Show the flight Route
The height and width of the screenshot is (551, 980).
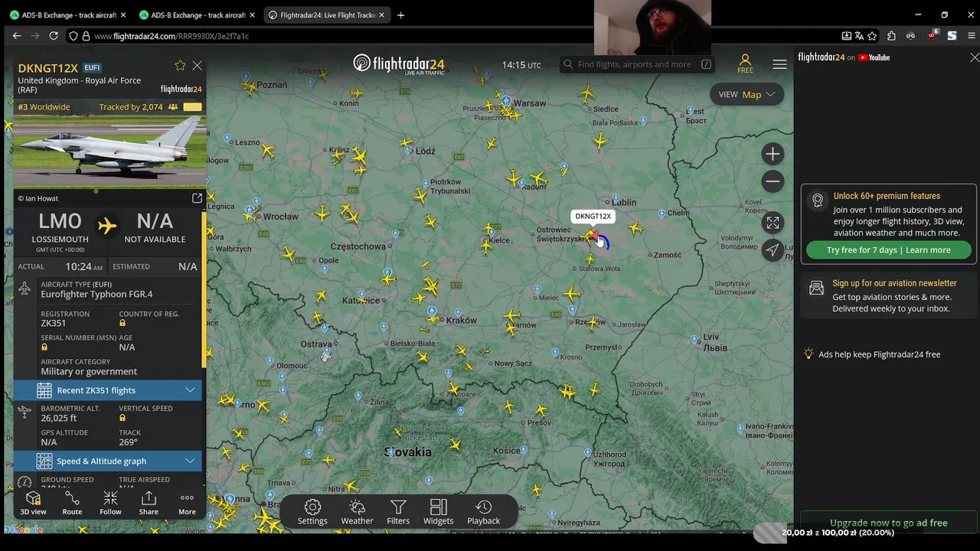(x=72, y=503)
